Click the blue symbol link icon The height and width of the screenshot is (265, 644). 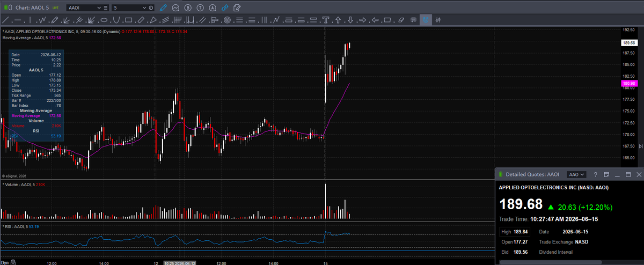[224, 8]
